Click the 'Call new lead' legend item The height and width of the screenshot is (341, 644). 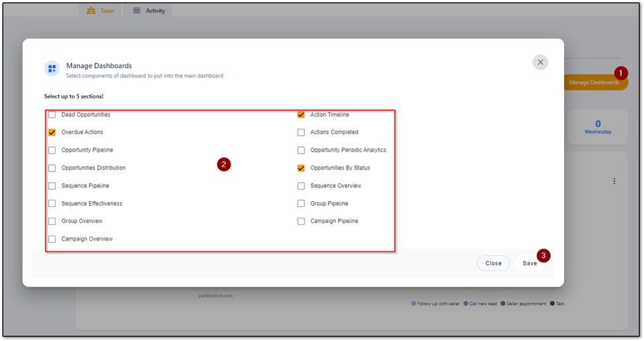480,303
